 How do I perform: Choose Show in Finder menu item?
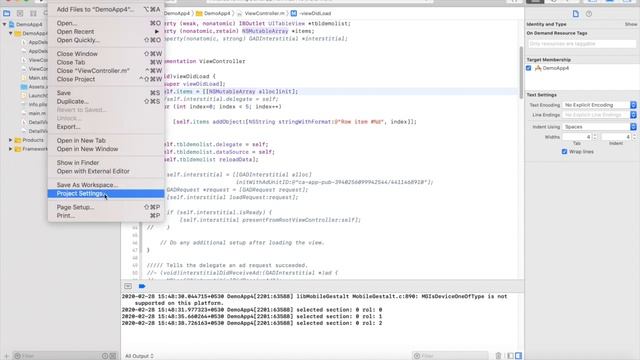(106, 162)
